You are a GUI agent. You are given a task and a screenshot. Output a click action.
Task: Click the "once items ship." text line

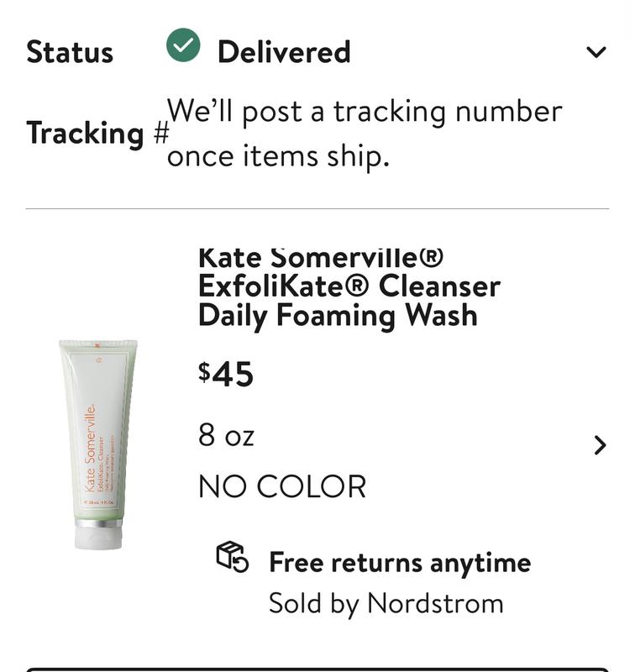point(278,155)
